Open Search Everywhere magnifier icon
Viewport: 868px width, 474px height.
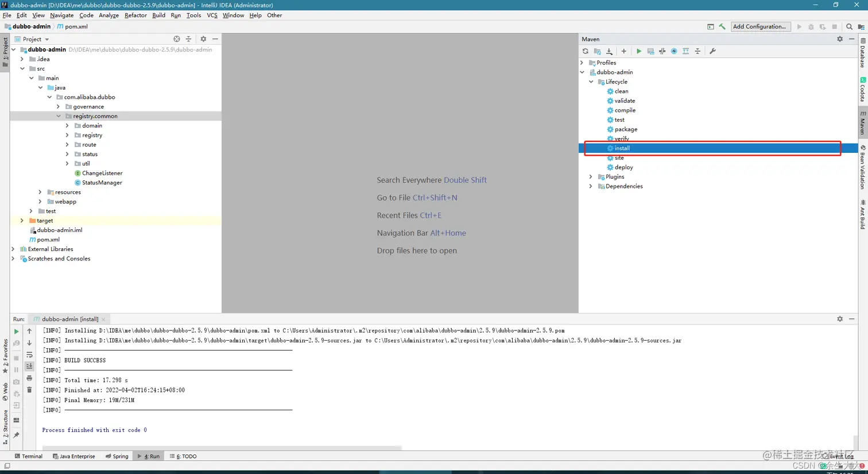(849, 26)
